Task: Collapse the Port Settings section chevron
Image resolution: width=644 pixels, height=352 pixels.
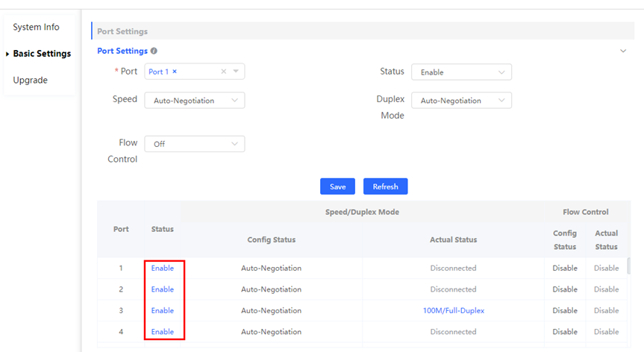Action: click(x=623, y=51)
